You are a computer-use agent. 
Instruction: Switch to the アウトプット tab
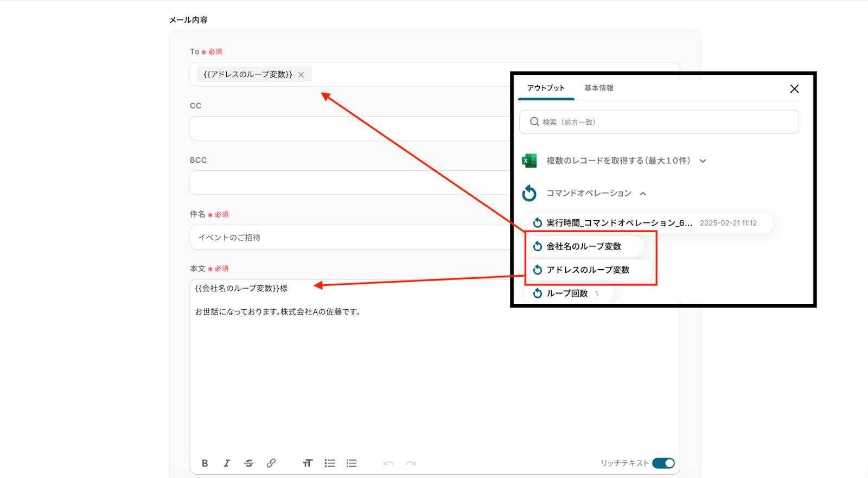point(546,88)
